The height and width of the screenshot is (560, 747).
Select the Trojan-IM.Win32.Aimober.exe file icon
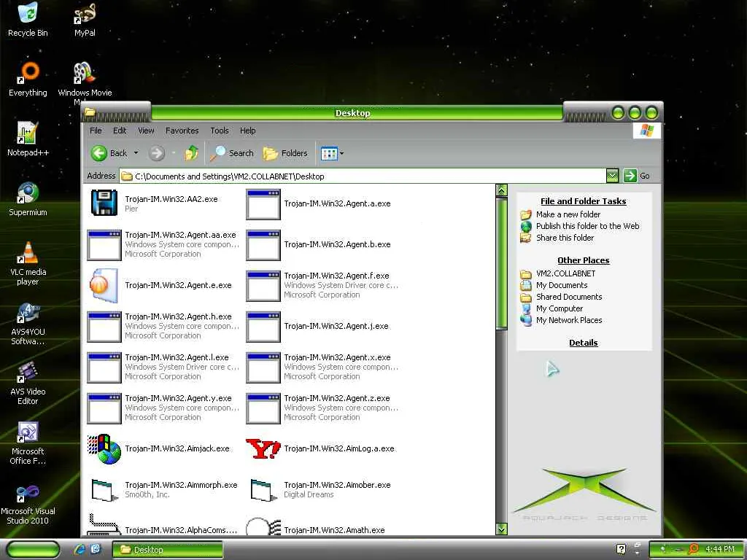click(263, 490)
